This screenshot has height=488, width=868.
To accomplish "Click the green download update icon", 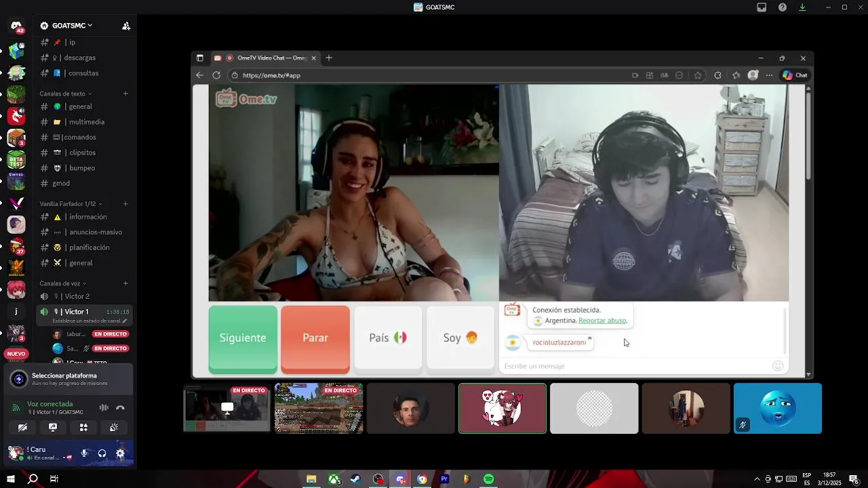I will tap(803, 7).
